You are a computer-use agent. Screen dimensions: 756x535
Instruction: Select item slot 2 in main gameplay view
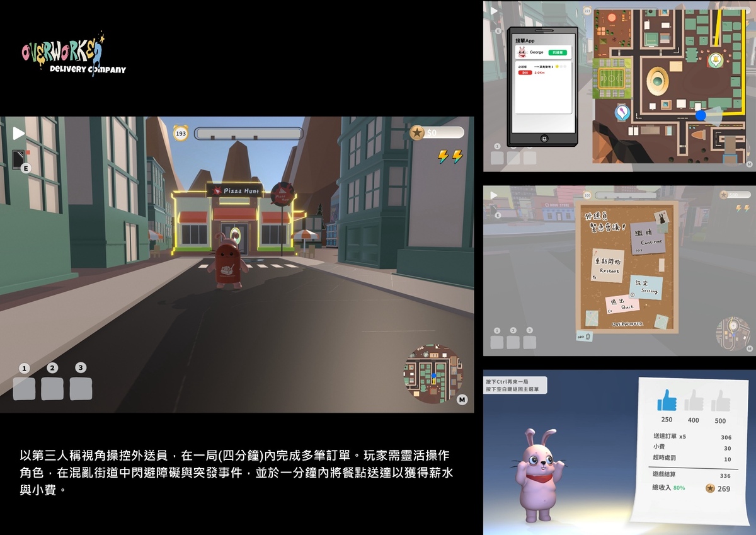click(x=52, y=388)
